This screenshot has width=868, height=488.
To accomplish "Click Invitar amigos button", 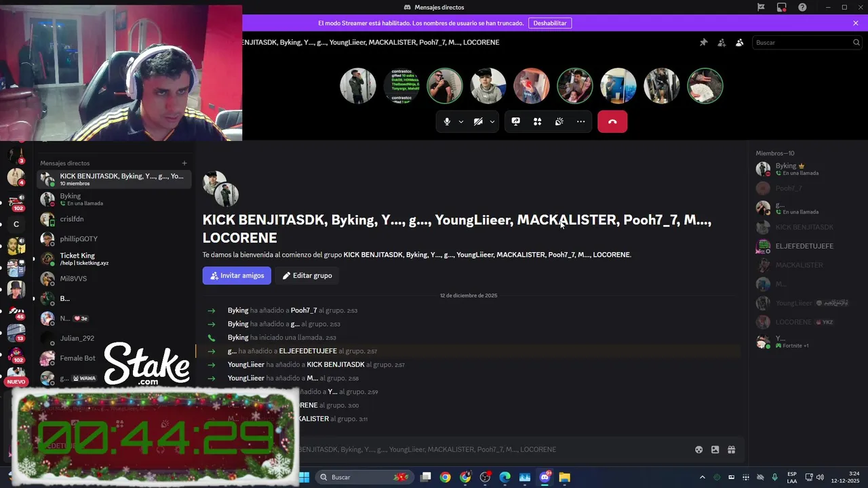I will click(x=237, y=276).
